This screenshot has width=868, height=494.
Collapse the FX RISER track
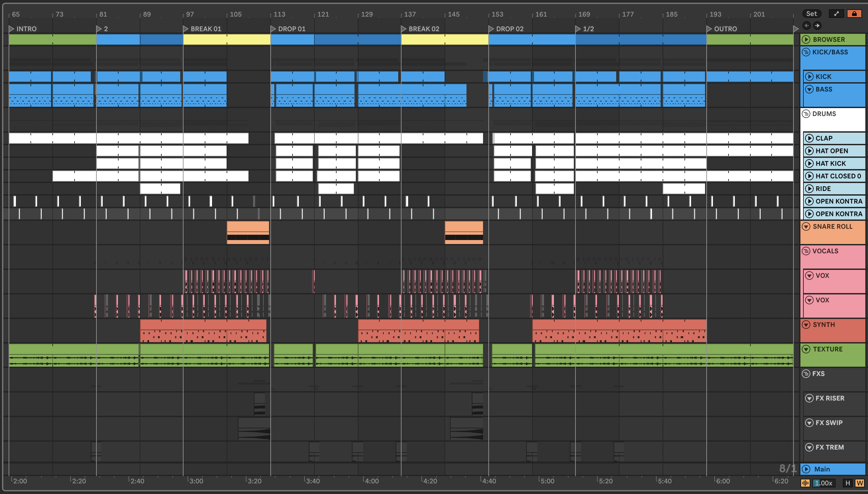click(809, 398)
